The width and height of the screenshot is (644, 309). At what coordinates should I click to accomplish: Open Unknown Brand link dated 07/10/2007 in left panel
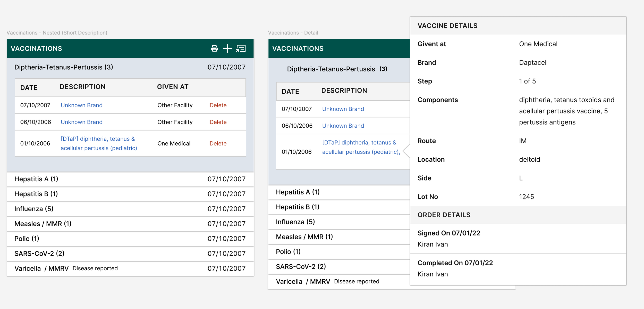coord(81,105)
